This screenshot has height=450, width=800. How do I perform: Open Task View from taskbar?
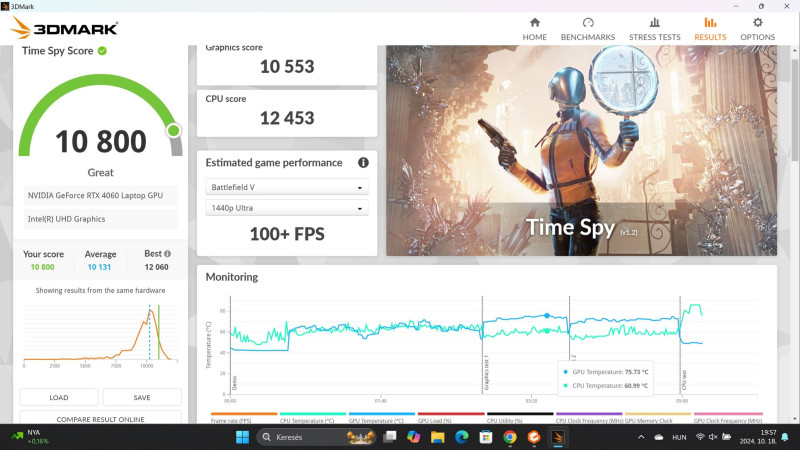[x=390, y=437]
